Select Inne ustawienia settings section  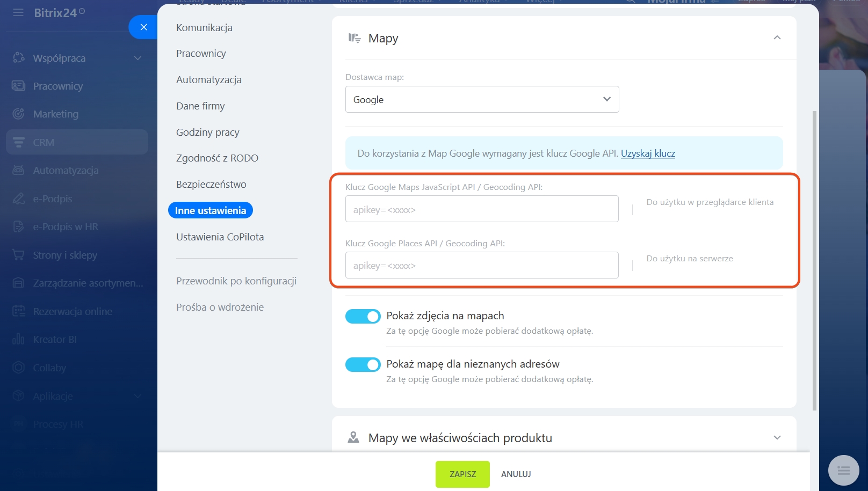(211, 210)
